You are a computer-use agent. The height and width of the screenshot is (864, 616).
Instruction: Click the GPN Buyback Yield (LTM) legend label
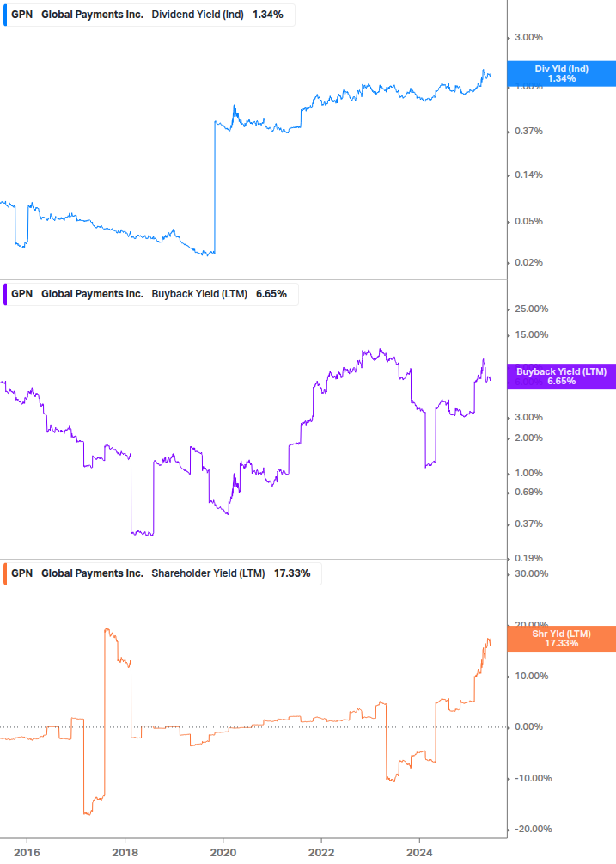tap(151, 294)
